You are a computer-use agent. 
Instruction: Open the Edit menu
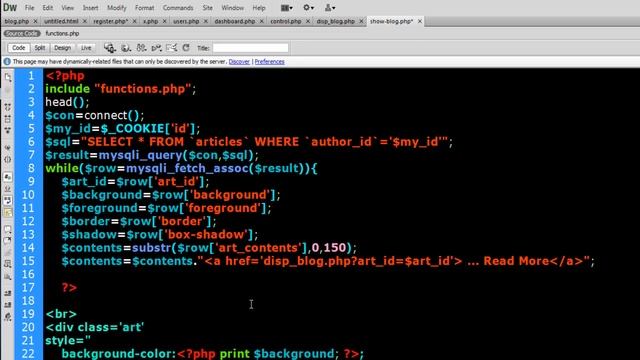coord(48,8)
